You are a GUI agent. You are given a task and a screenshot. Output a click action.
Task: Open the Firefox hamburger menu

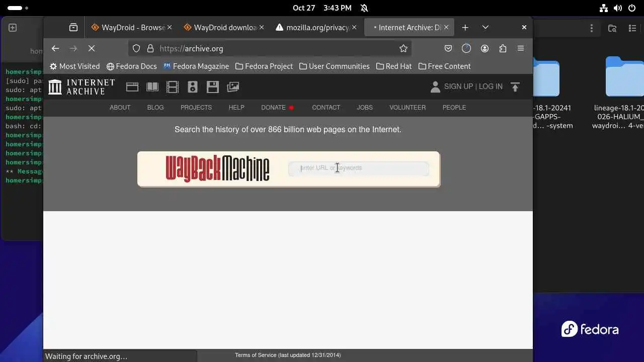pos(521,48)
